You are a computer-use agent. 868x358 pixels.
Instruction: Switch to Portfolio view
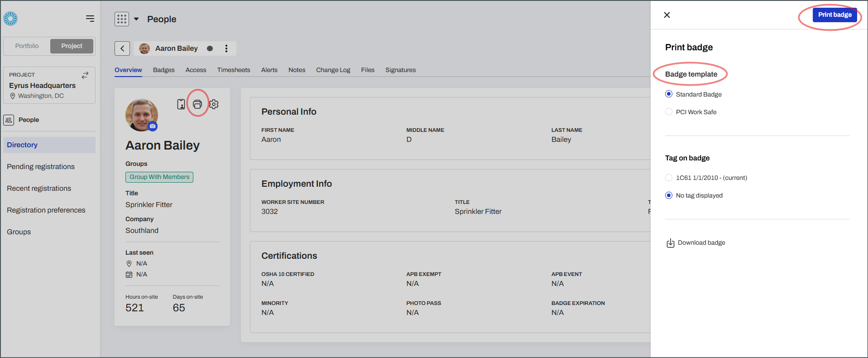[27, 46]
